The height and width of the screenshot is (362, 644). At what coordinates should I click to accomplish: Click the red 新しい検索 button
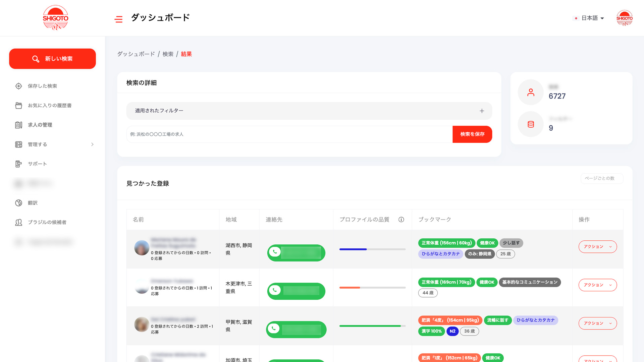[x=52, y=59]
